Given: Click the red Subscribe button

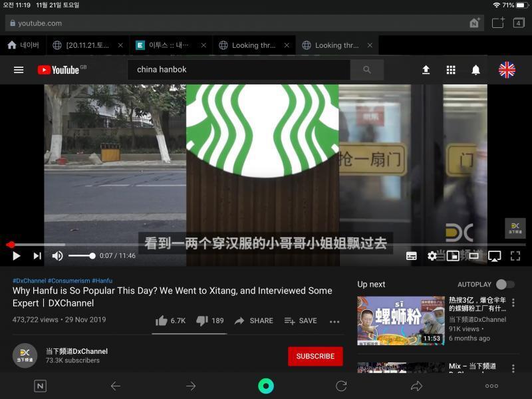Looking at the screenshot, I should 315,356.
